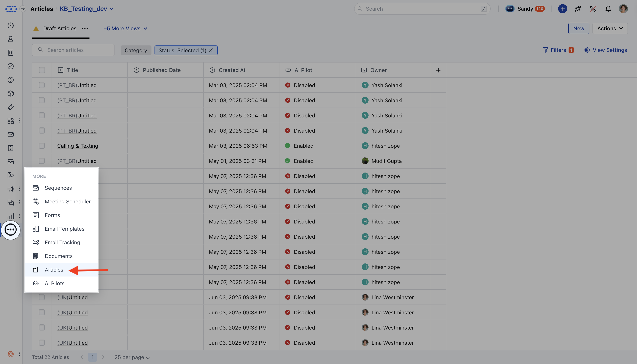Viewport: 637px width, 364px height.
Task: Open the Filters link
Action: [x=558, y=50]
